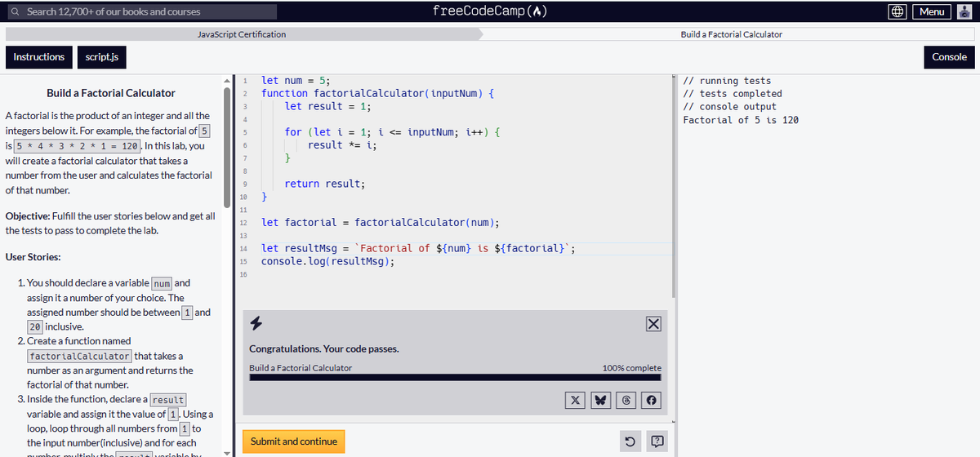Click the scroll-up arrow of instructions panel

click(228, 80)
